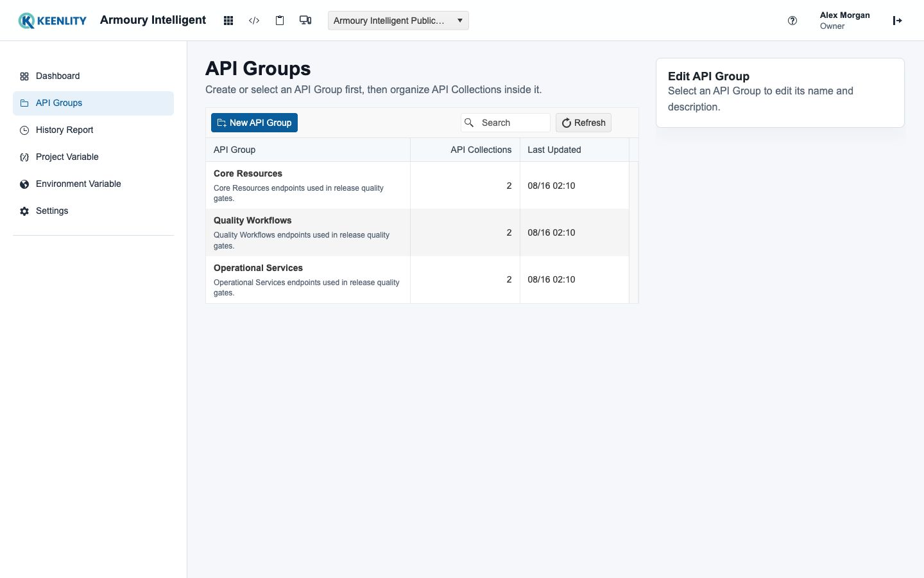This screenshot has width=924, height=578.
Task: Click the devices monitor icon in header
Action: (x=305, y=21)
